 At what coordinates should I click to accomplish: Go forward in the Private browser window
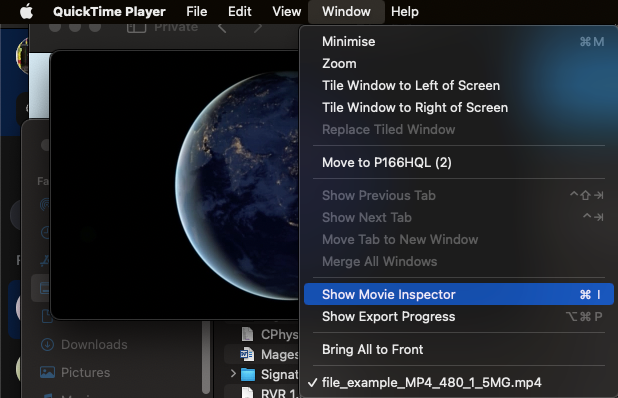(x=258, y=27)
